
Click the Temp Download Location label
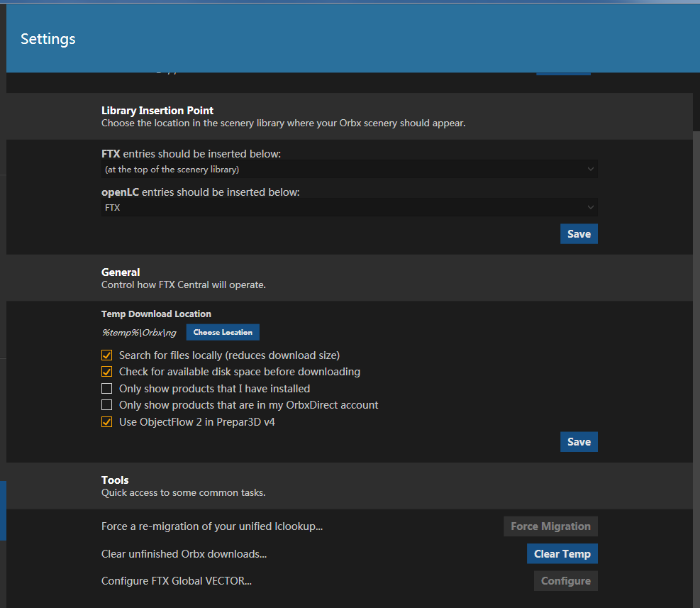[x=156, y=314]
